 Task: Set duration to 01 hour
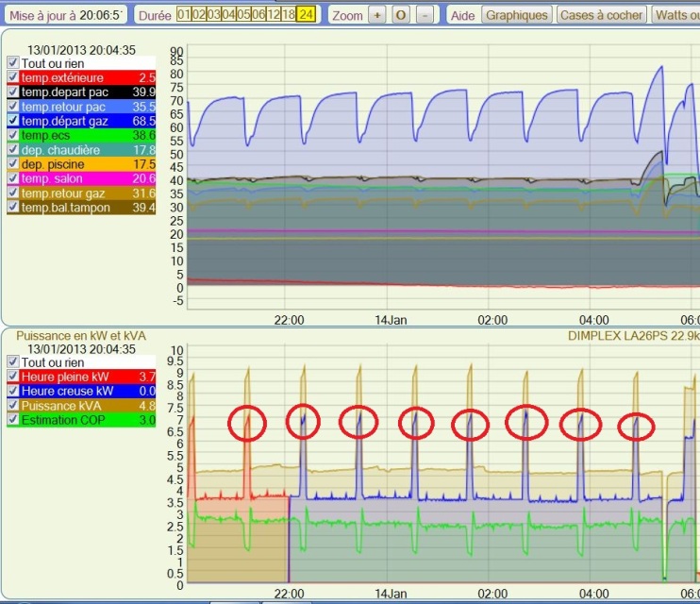coord(183,15)
